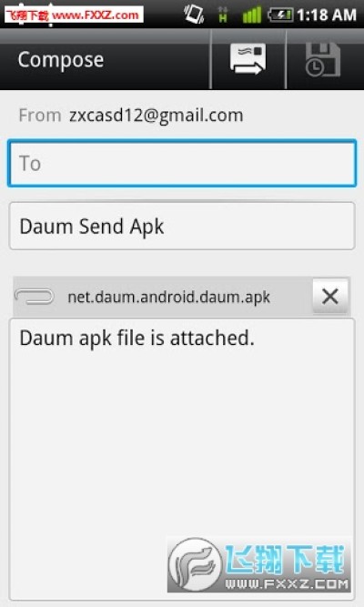Remove the net.daum.android.daum.apk attachment

pos(330,297)
